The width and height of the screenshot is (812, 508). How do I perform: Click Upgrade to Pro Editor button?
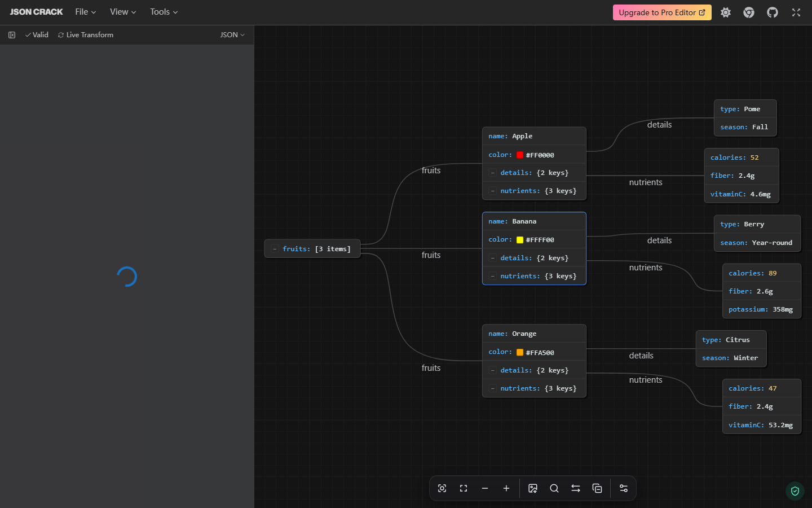coord(662,12)
